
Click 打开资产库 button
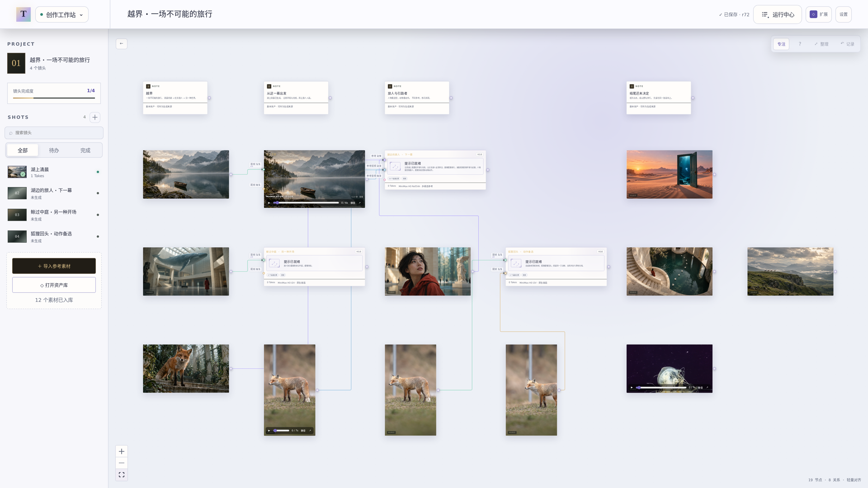(x=54, y=285)
